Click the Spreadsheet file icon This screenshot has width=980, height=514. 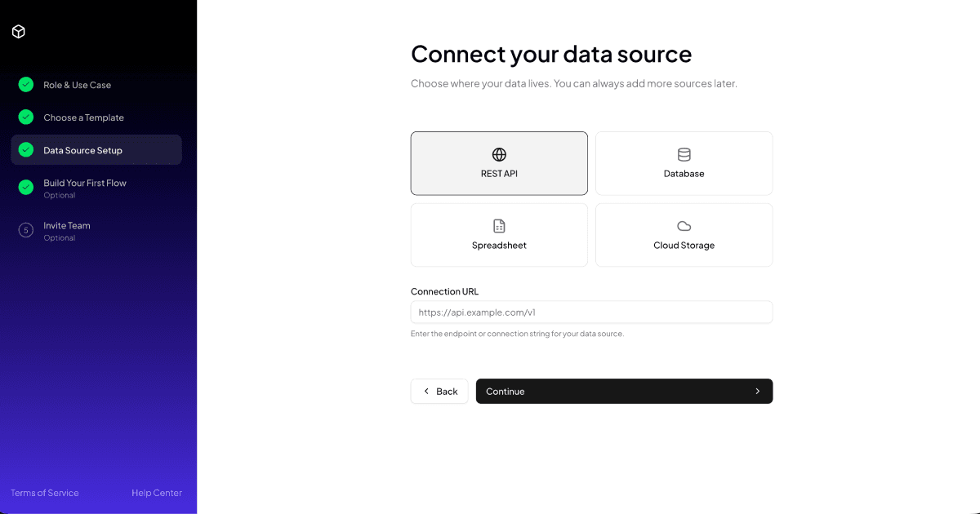click(499, 226)
